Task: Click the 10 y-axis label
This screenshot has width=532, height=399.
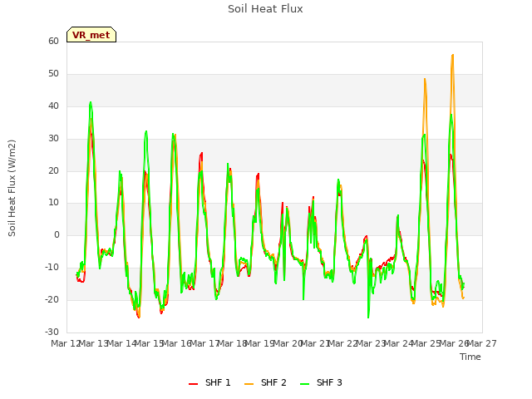Action: 53,203
